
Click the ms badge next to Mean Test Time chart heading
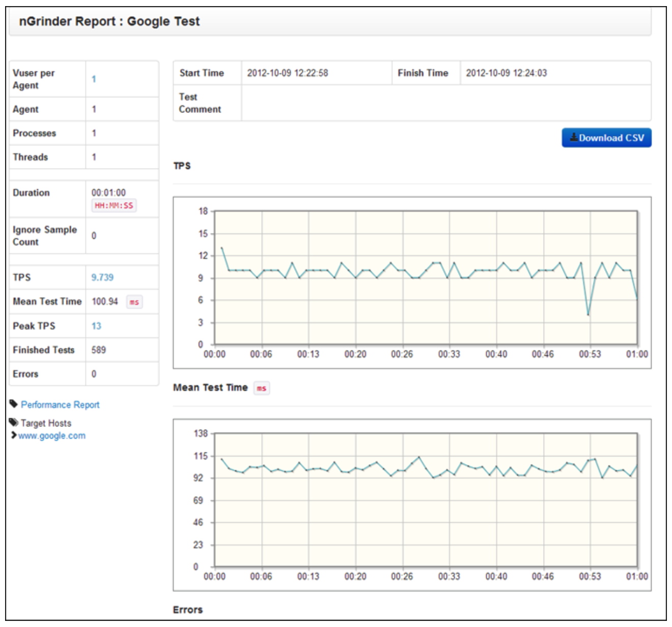pyautogui.click(x=262, y=388)
